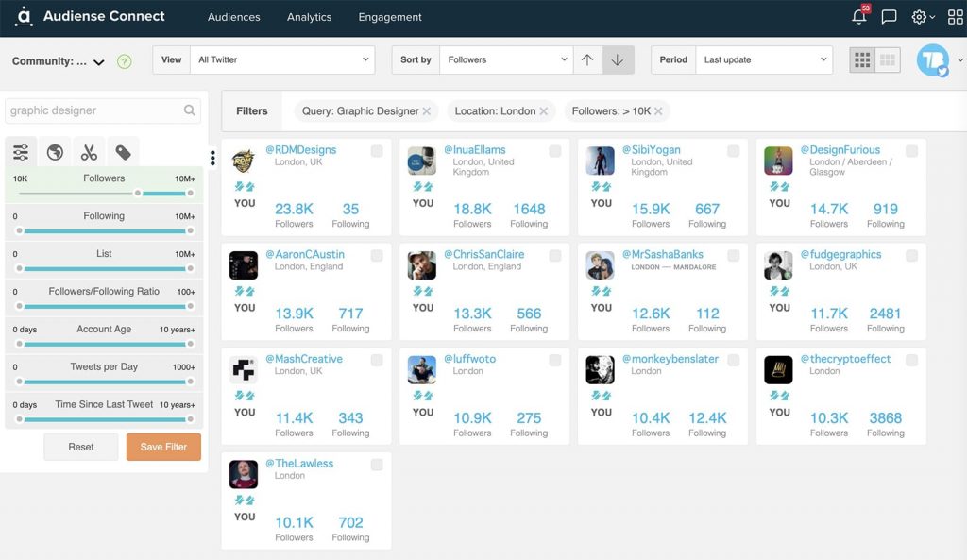The image size is (967, 560).
Task: Click the relationship arrows icon on InuaEllams card
Action: [x=422, y=186]
